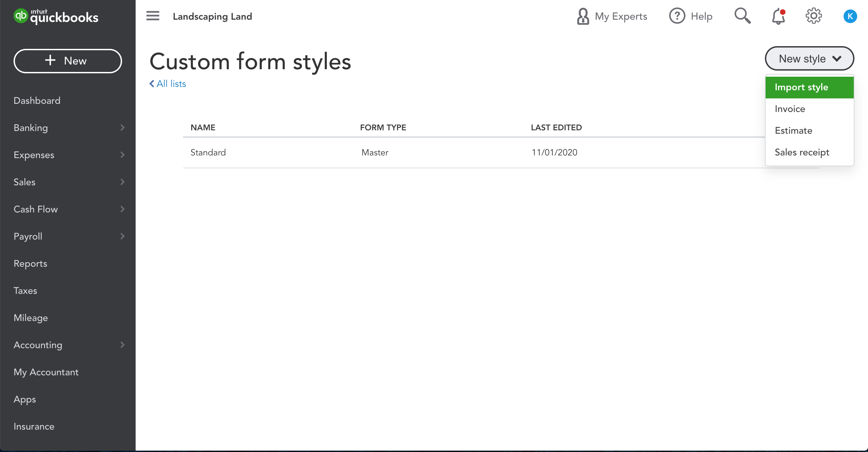868x452 pixels.
Task: Open Mileage in sidebar
Action: pos(31,318)
